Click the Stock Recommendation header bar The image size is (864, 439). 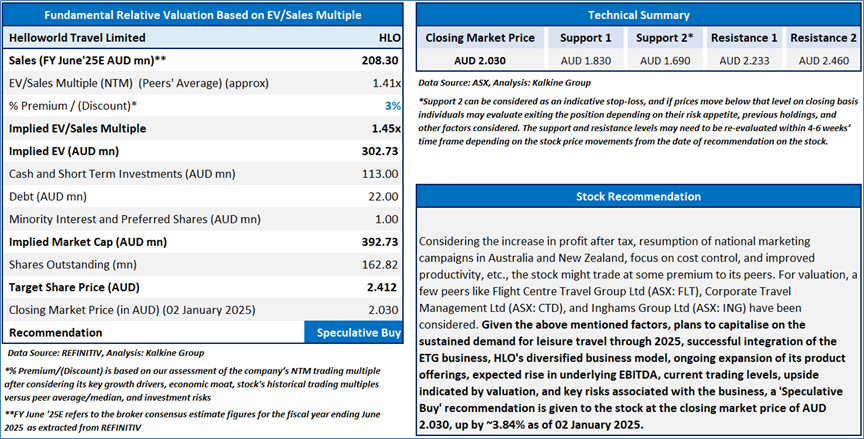[639, 197]
